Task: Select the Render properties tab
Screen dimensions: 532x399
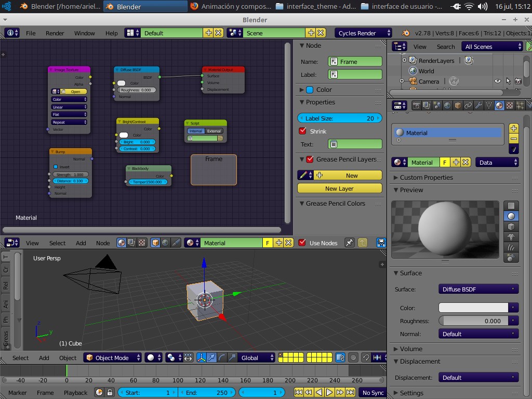Action: [416, 105]
